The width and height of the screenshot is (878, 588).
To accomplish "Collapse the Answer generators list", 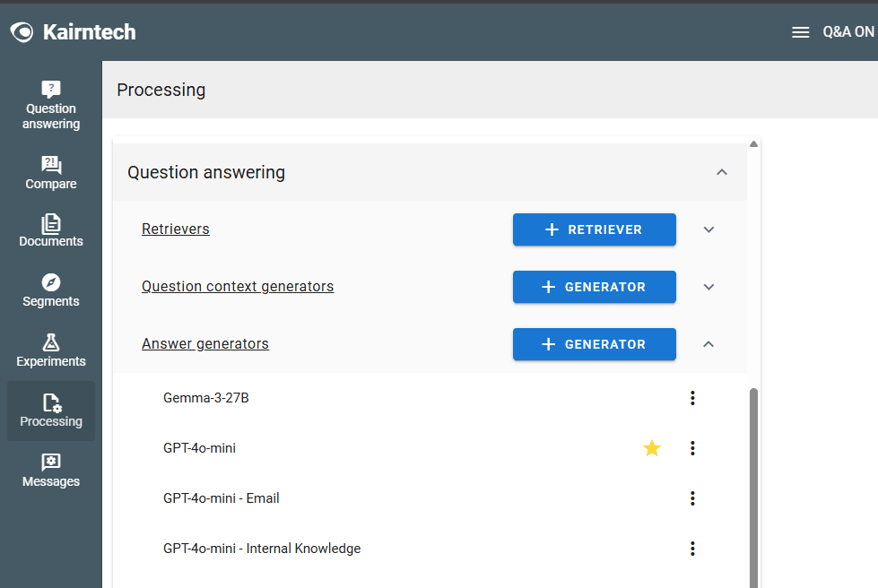I will [708, 344].
